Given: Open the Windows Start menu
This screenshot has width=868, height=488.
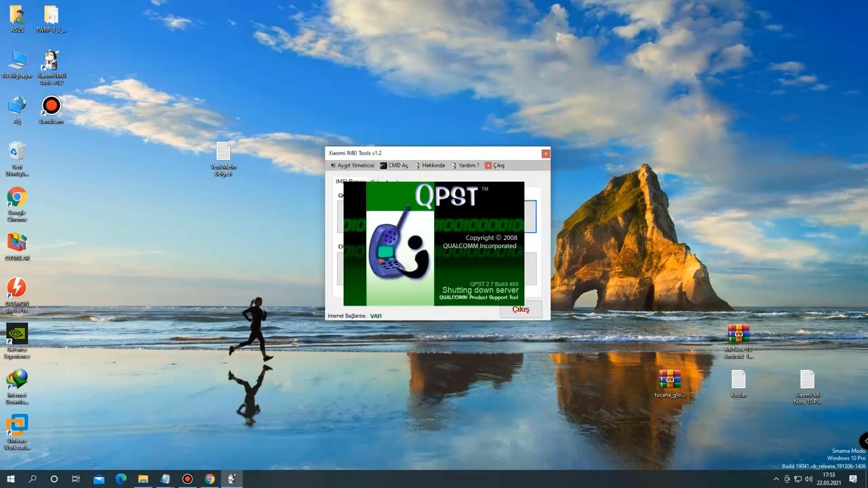Looking at the screenshot, I should [x=11, y=479].
